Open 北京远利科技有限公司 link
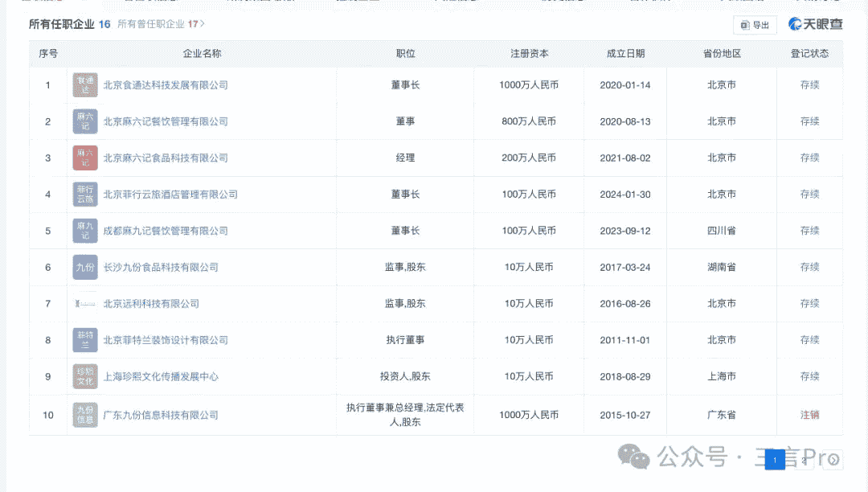868x492 pixels. [151, 304]
